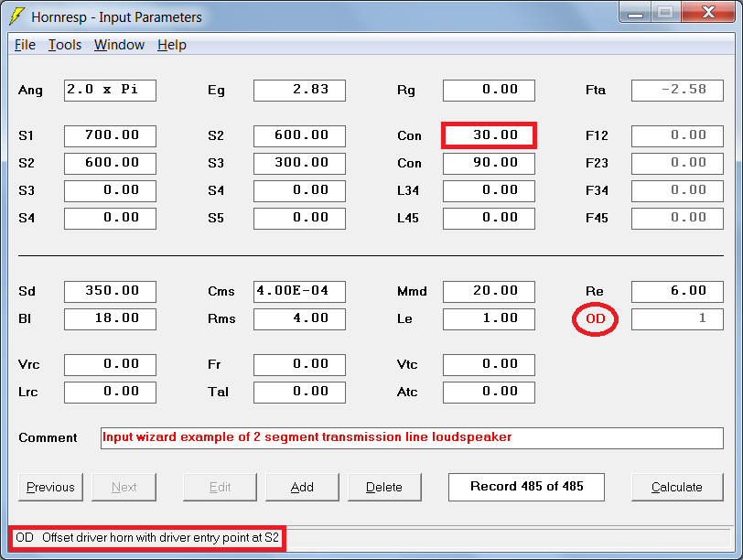Viewport: 743px width, 560px height.
Task: Select the Eg field with 2.83
Action: (x=299, y=90)
